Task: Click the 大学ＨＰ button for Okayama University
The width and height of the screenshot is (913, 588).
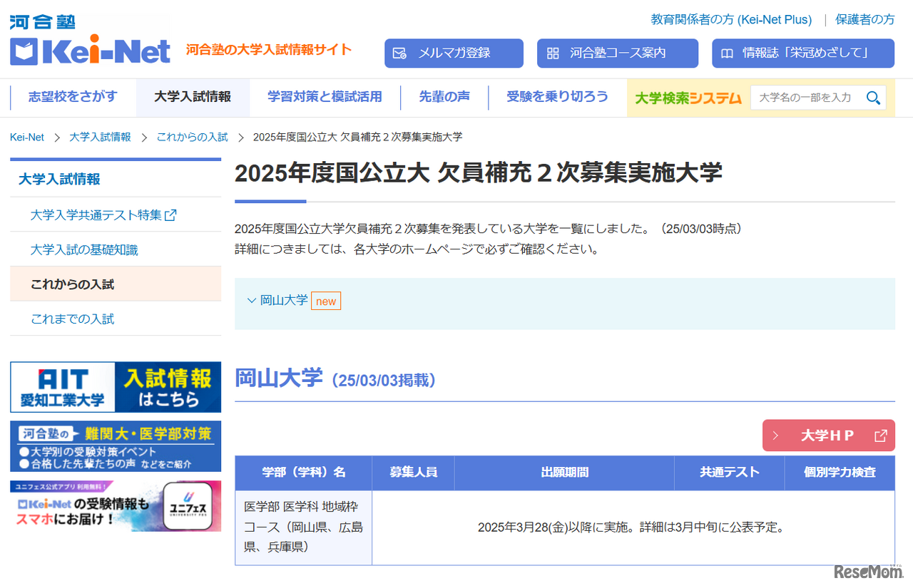Action: [827, 435]
